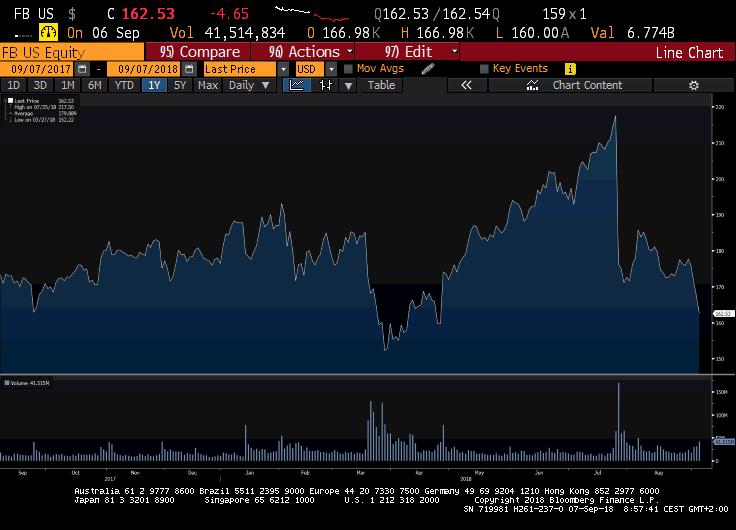Click the closing price 162.53 value
736x530 pixels.
148,14
